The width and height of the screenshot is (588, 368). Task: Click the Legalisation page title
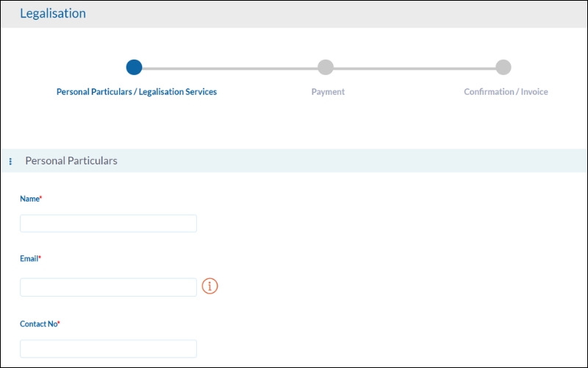click(x=53, y=14)
